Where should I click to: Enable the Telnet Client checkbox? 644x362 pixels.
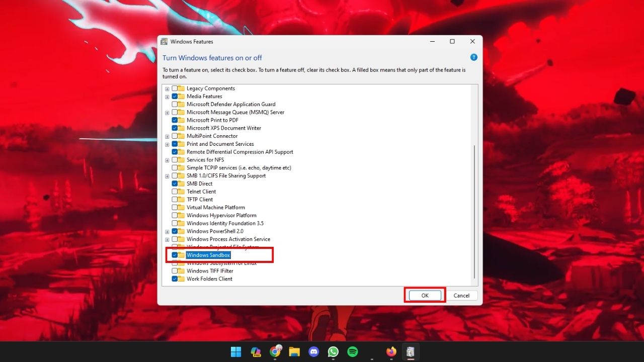click(x=175, y=192)
